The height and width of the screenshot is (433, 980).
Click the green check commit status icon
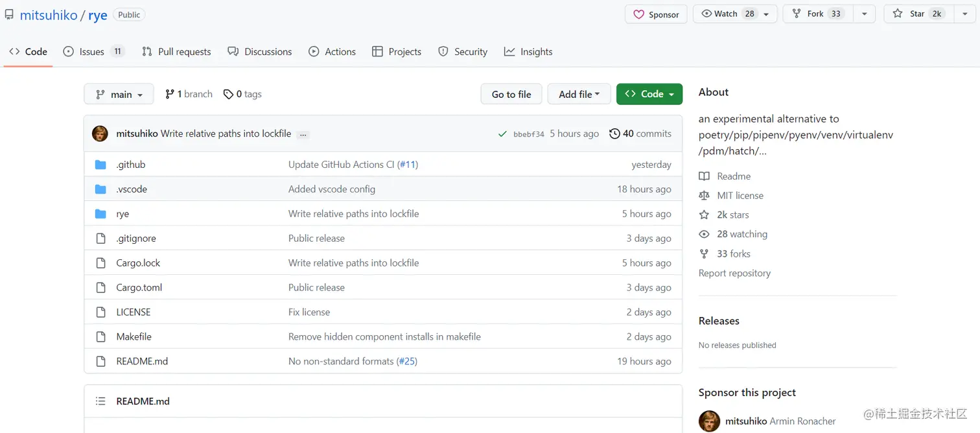[x=502, y=134]
